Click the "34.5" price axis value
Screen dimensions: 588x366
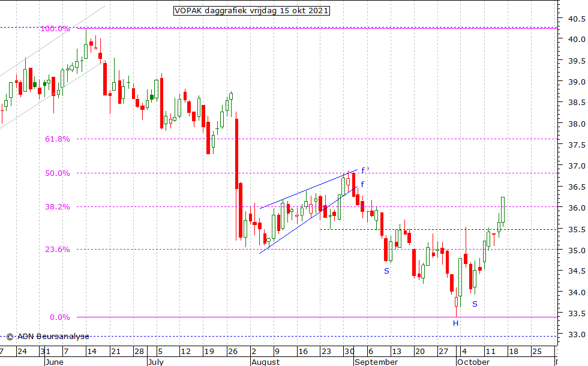[577, 271]
